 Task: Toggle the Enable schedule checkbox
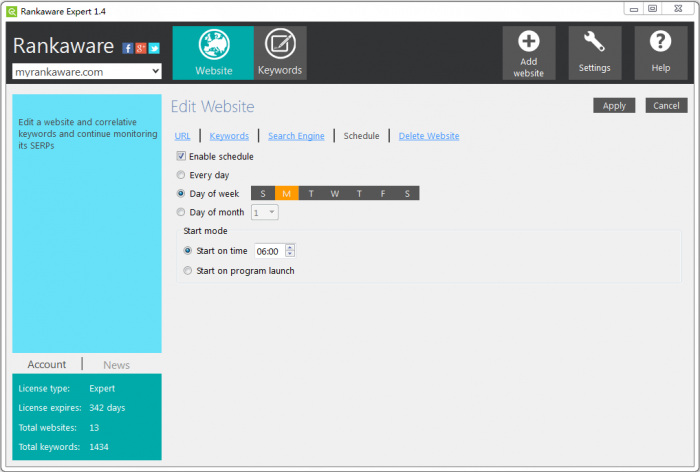point(181,156)
